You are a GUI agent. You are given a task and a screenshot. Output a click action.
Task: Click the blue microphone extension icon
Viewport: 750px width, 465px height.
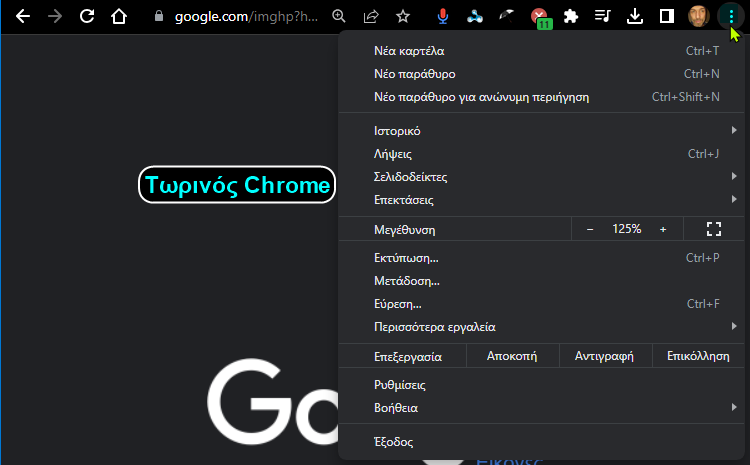(443, 16)
